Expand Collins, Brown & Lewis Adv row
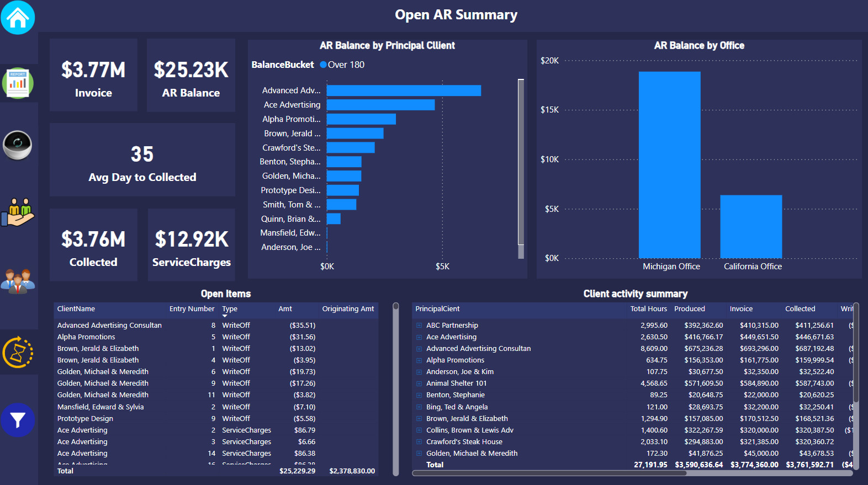This screenshot has height=485, width=868. click(419, 430)
